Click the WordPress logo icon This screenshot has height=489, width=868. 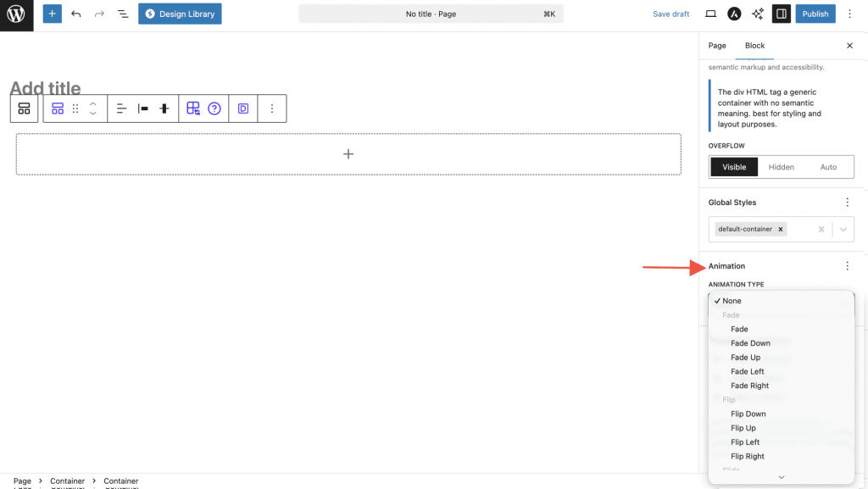click(x=16, y=14)
